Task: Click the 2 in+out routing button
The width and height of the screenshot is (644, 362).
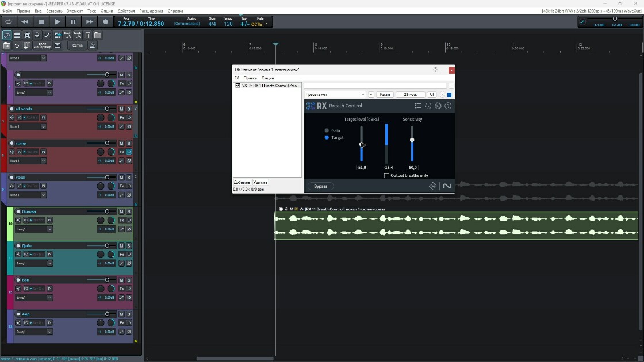Action: (411, 95)
